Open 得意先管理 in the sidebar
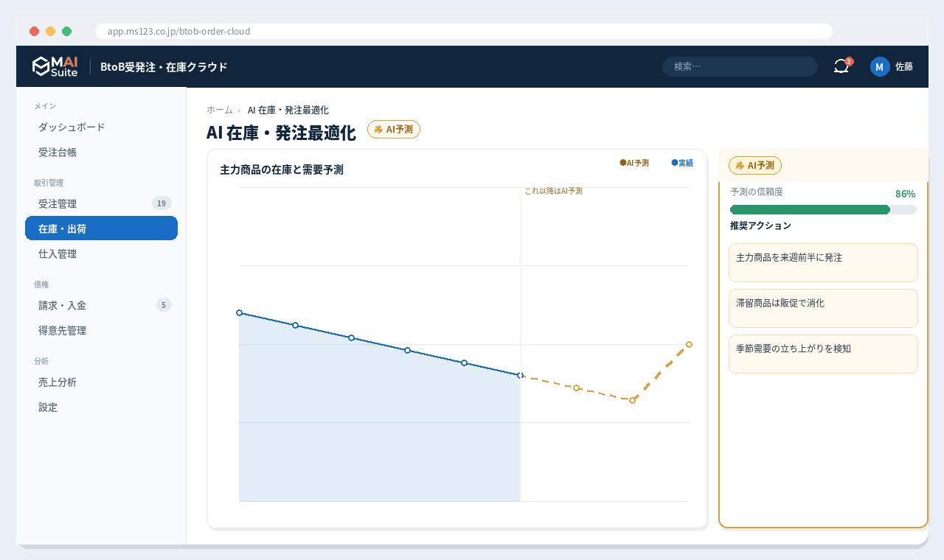Image resolution: width=944 pixels, height=560 pixels. click(101, 330)
